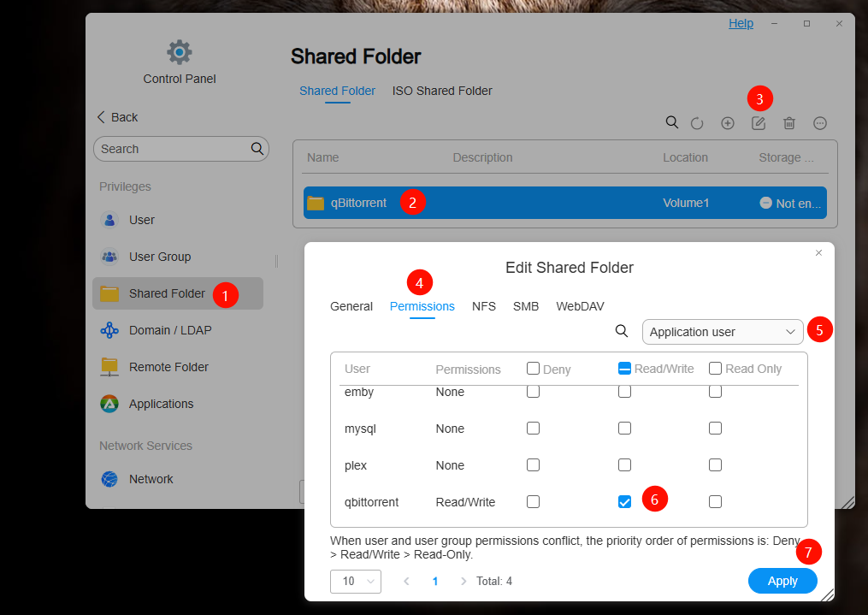
Task: Switch to the Permissions tab
Action: click(x=422, y=306)
